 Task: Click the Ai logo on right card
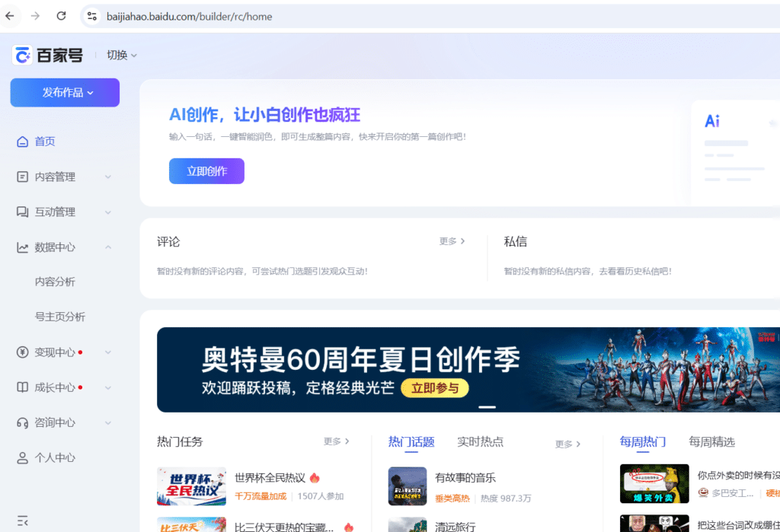(x=712, y=121)
